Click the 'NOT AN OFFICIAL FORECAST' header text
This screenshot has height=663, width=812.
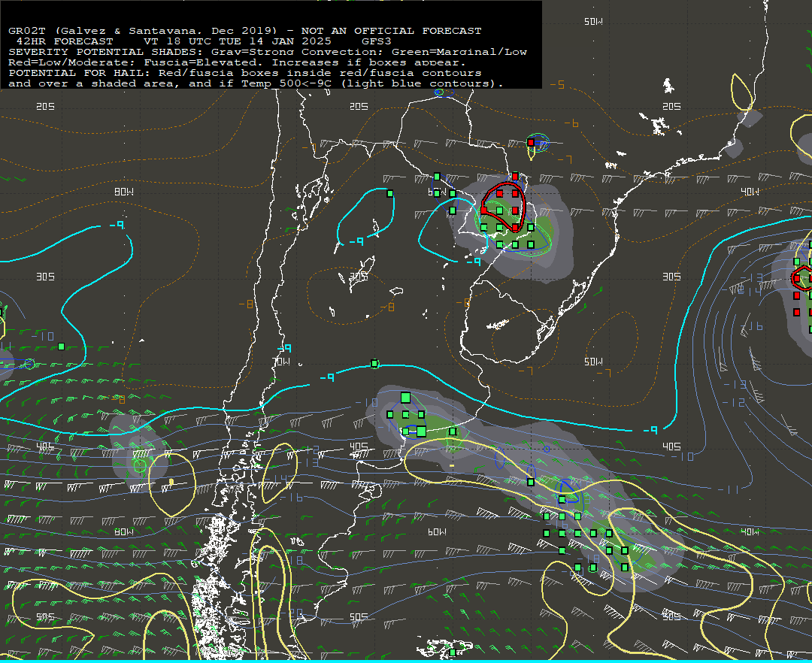pyautogui.click(x=391, y=31)
